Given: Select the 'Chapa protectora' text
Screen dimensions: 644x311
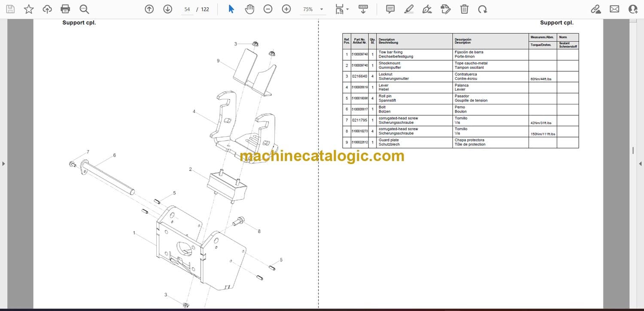Looking at the screenshot, I should [470, 140].
